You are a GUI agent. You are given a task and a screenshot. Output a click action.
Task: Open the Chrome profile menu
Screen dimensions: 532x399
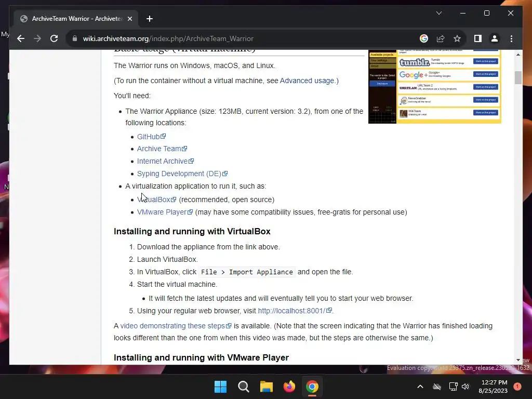[x=495, y=38]
